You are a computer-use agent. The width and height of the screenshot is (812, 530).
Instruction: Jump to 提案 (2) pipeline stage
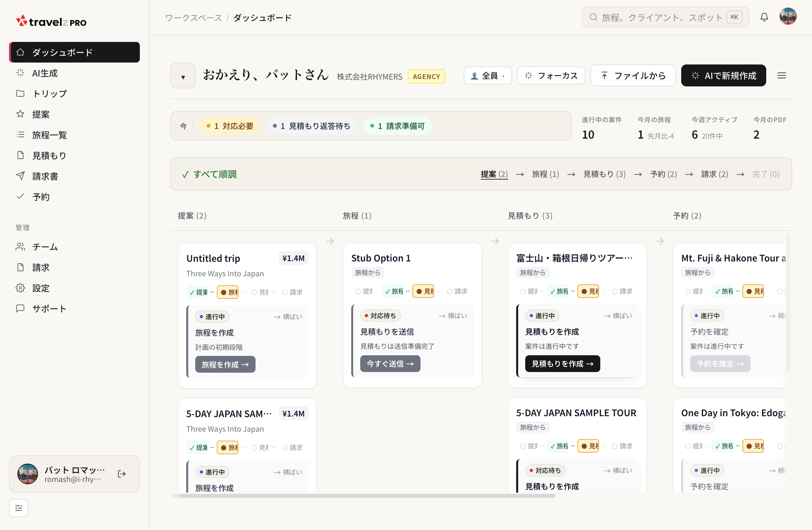pos(494,174)
